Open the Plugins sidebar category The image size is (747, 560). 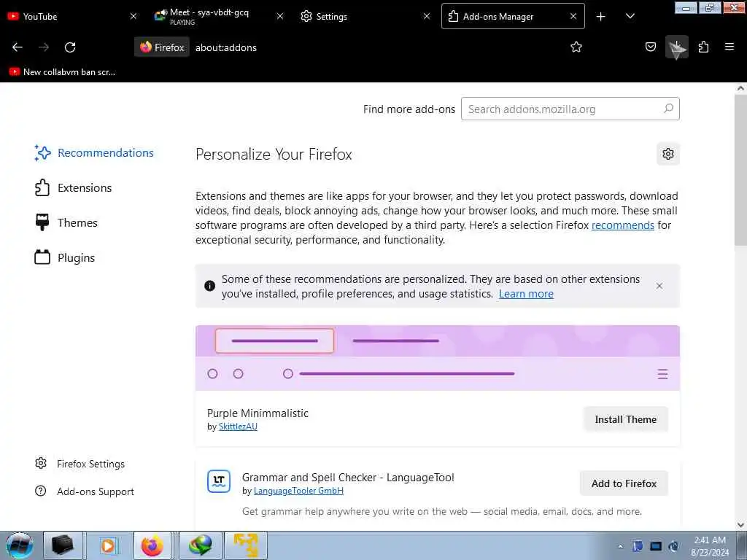tap(65, 257)
